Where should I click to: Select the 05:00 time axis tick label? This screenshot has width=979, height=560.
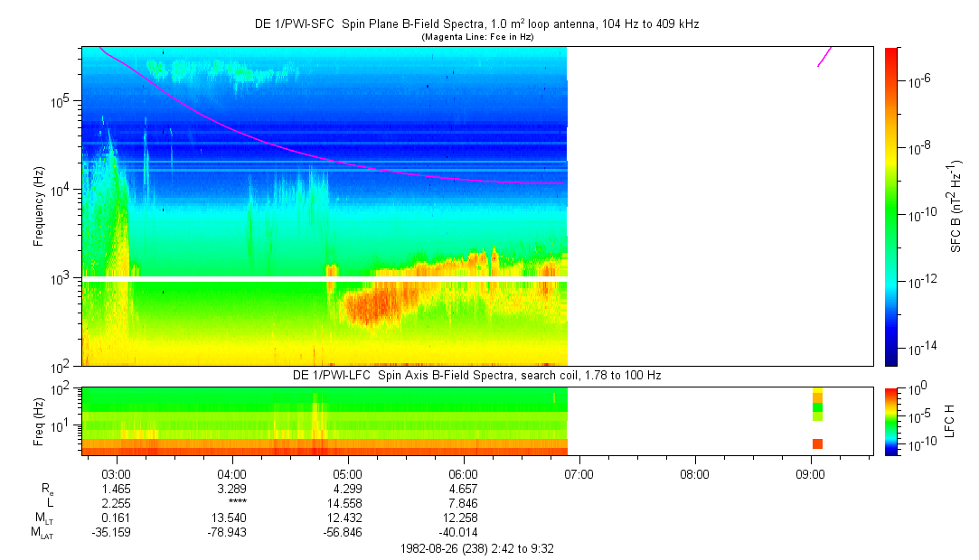pyautogui.click(x=348, y=473)
